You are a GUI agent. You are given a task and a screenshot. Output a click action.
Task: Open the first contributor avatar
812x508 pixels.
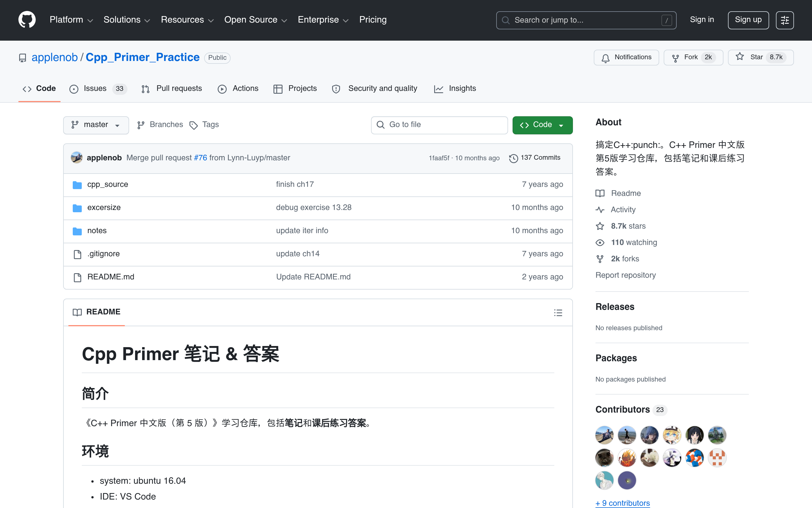tap(604, 435)
